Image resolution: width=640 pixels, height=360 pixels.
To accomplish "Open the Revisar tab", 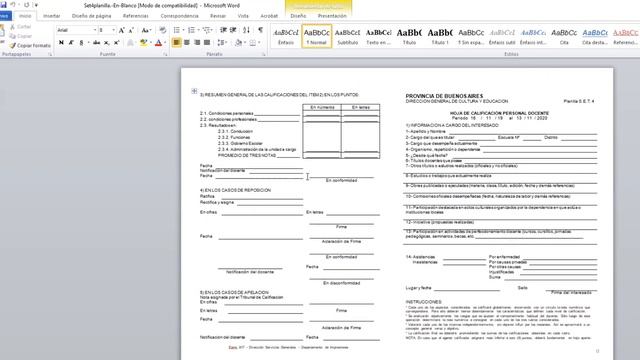I will click(x=218, y=16).
